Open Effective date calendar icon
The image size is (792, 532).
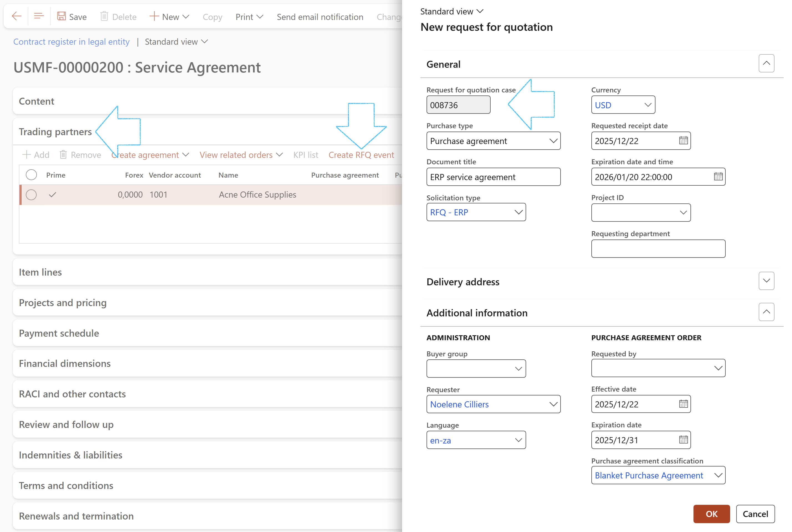[683, 404]
